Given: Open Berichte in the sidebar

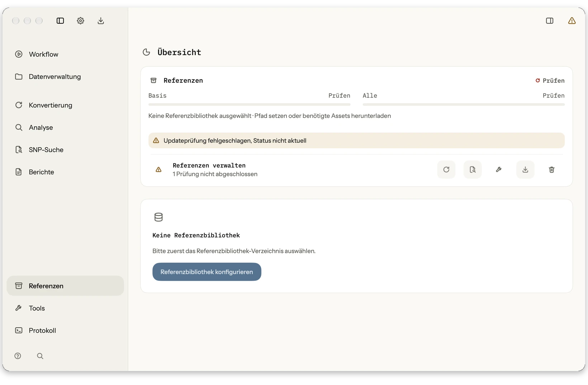Looking at the screenshot, I should pyautogui.click(x=65, y=172).
